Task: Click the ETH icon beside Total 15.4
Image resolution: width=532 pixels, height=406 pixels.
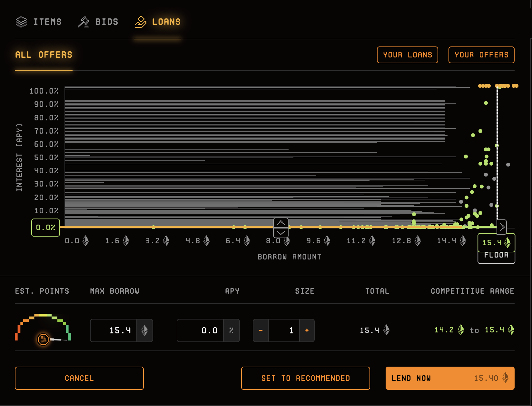Action: (x=386, y=330)
